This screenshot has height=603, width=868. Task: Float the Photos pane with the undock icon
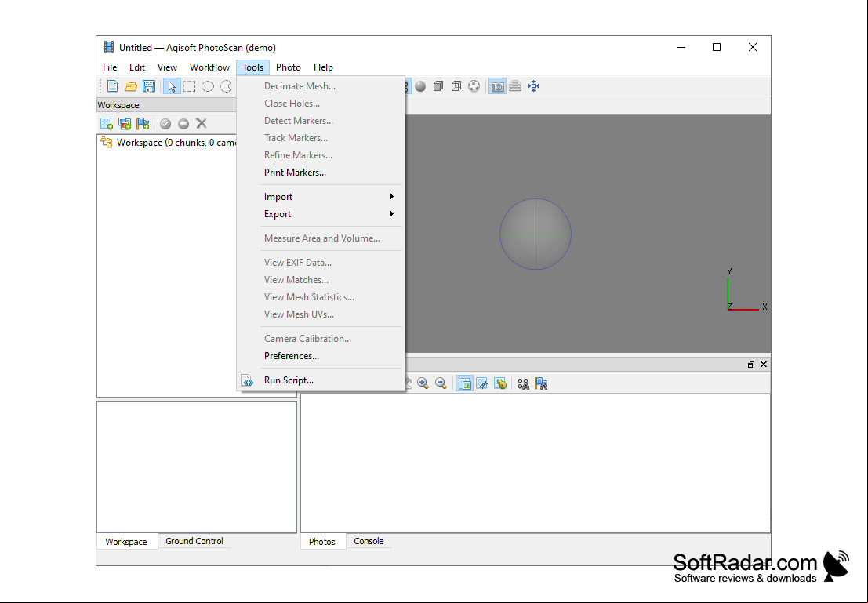click(x=751, y=364)
